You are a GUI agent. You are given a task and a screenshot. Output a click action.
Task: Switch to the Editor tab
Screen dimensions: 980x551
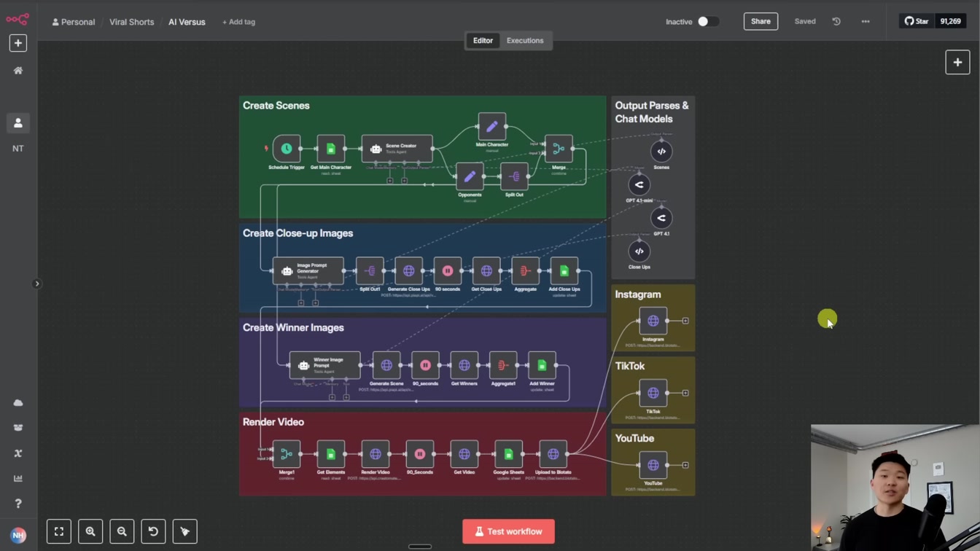[483, 41]
